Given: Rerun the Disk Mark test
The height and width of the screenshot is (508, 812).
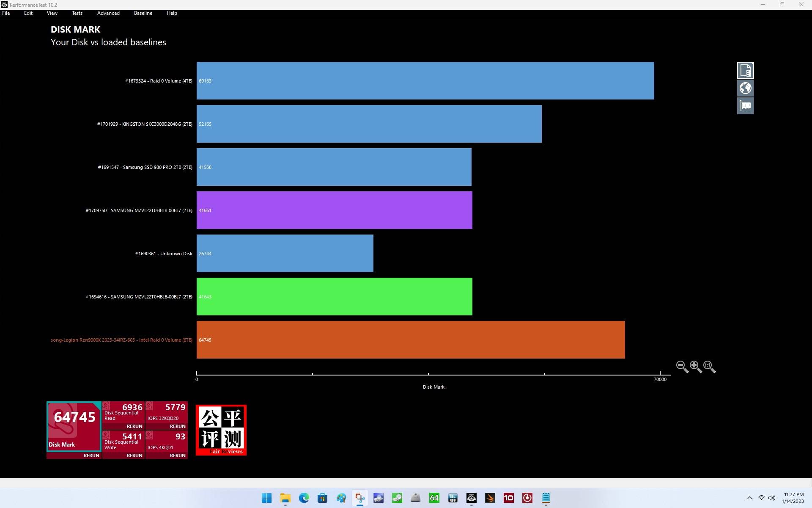Looking at the screenshot, I should click(91, 456).
